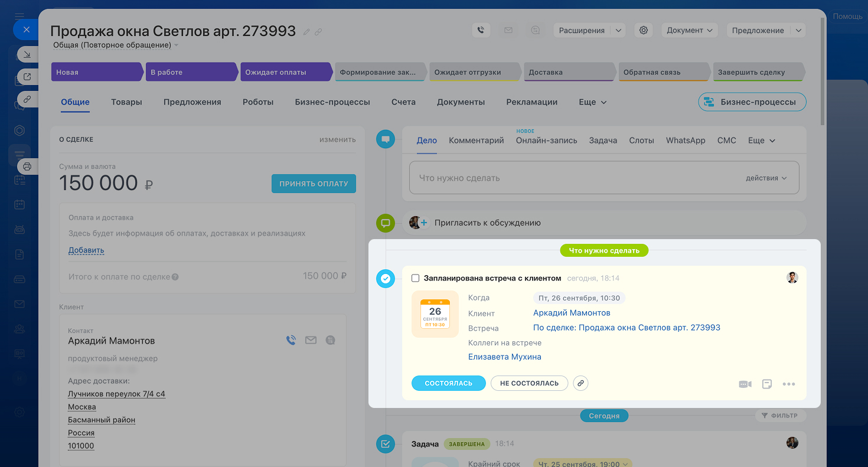The height and width of the screenshot is (467, 868).
Task: Click the task checkmark icon on the timeline
Action: pos(386,444)
